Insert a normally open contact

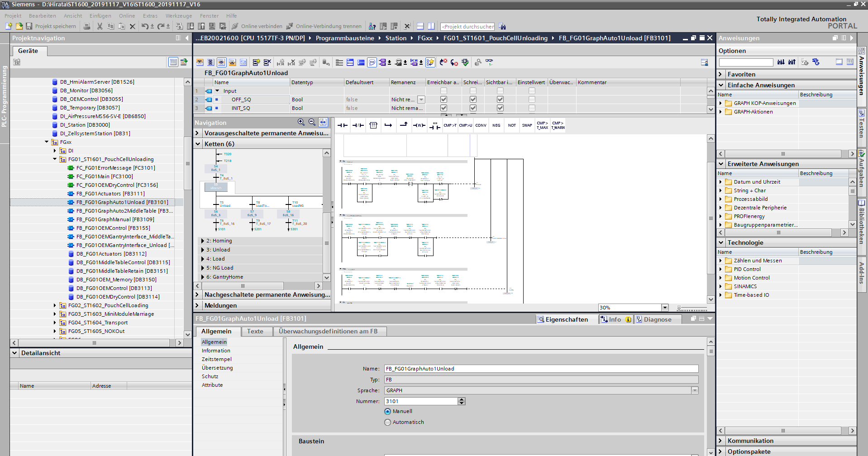click(x=343, y=125)
